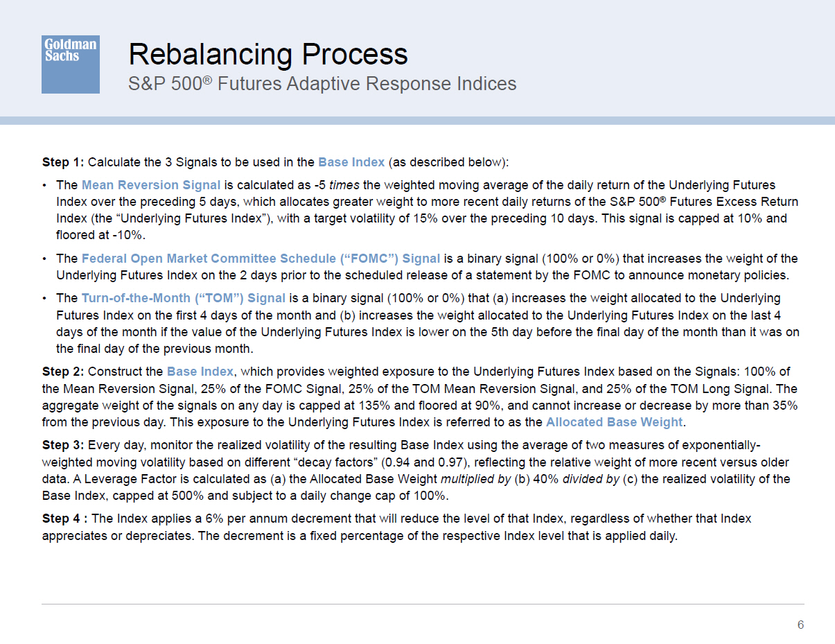
Task: Click the blue "Mean Reversion Signal" term
Action: pyautogui.click(x=150, y=185)
